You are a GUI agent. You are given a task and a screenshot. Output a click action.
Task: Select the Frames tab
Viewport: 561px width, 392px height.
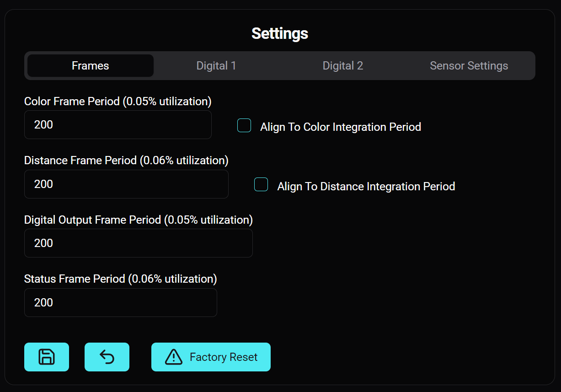tap(90, 65)
